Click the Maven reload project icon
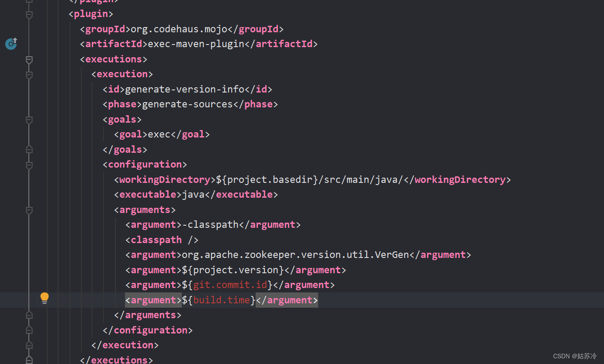 point(10,44)
